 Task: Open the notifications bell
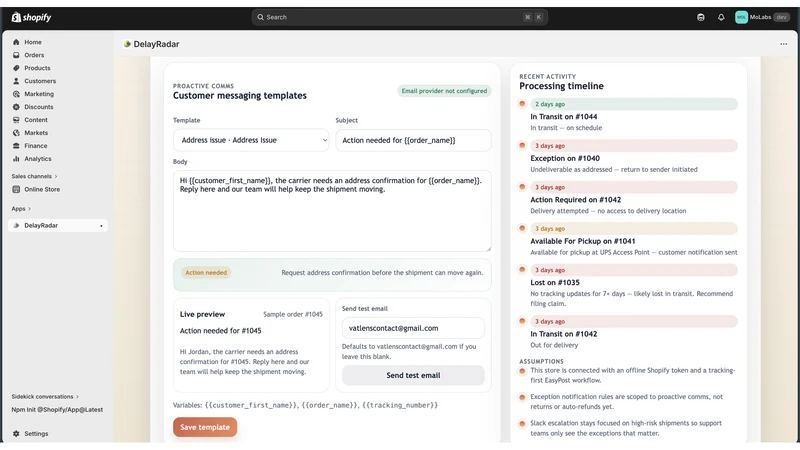pos(721,17)
